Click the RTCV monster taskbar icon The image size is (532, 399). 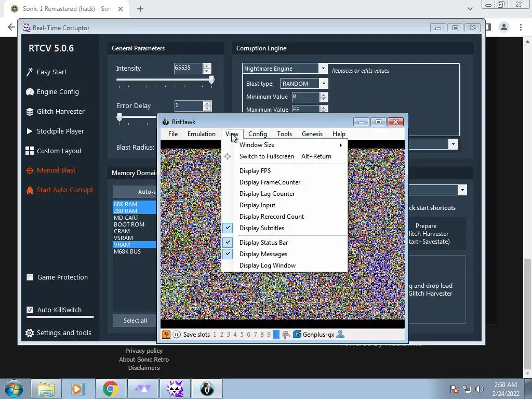[175, 389]
